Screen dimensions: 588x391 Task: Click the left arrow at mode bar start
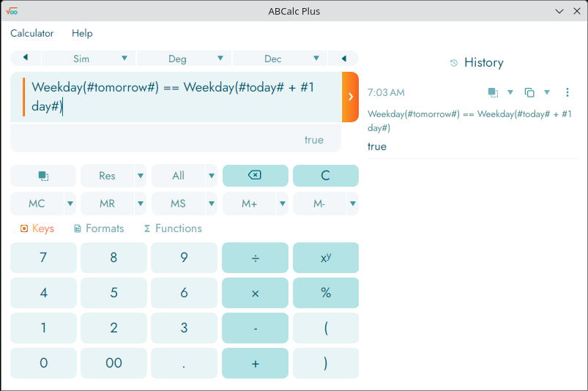[26, 59]
